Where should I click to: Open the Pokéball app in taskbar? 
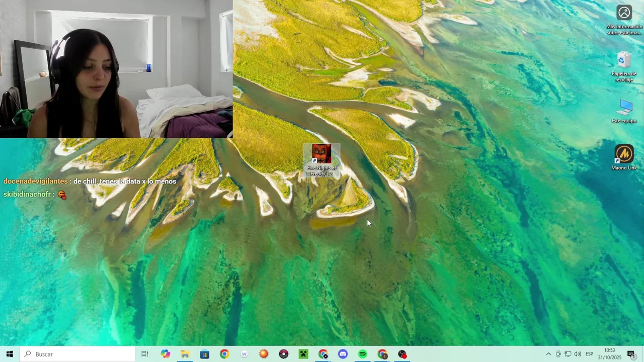(284, 354)
